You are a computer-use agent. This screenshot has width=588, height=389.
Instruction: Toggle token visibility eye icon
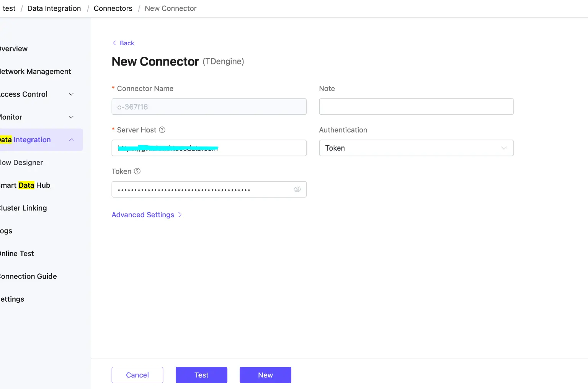(x=297, y=189)
